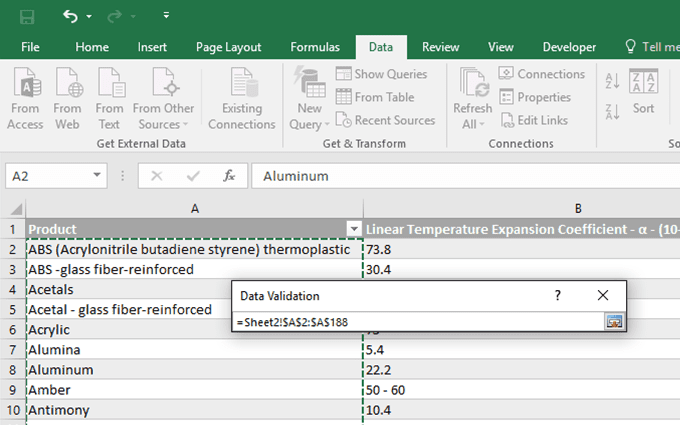The height and width of the screenshot is (425, 680).
Task: Click Data Validation dialog help question mark
Action: (558, 295)
